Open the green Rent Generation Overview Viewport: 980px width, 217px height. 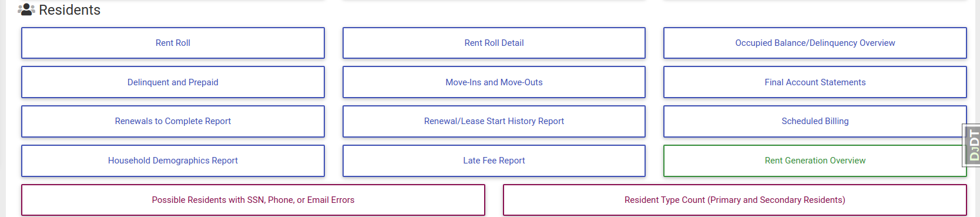tap(815, 161)
